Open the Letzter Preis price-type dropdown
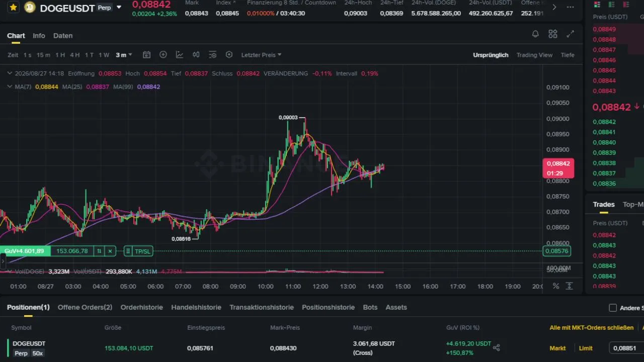This screenshot has height=362, width=644. coord(261,55)
